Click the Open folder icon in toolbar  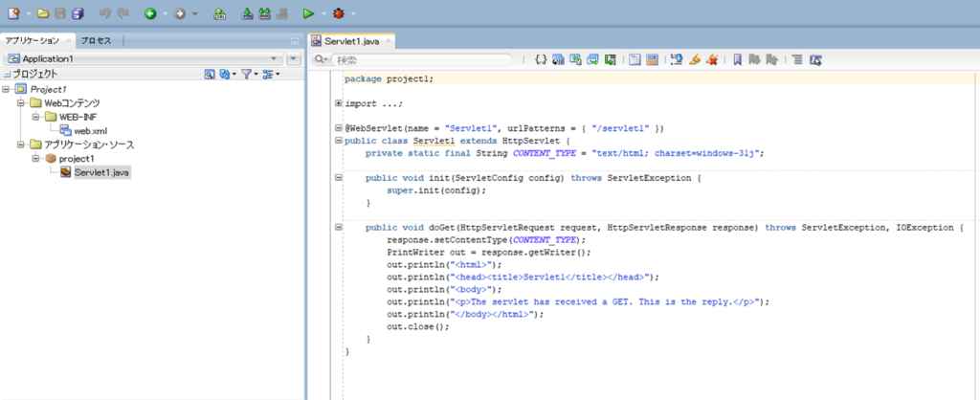click(x=45, y=13)
